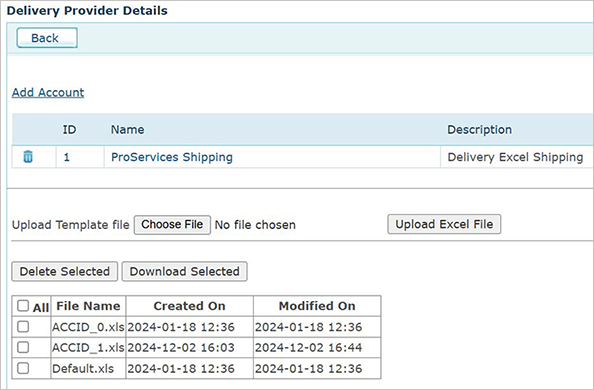The height and width of the screenshot is (390, 594).
Task: Open ProServices Shipping account name
Action: [x=172, y=157]
